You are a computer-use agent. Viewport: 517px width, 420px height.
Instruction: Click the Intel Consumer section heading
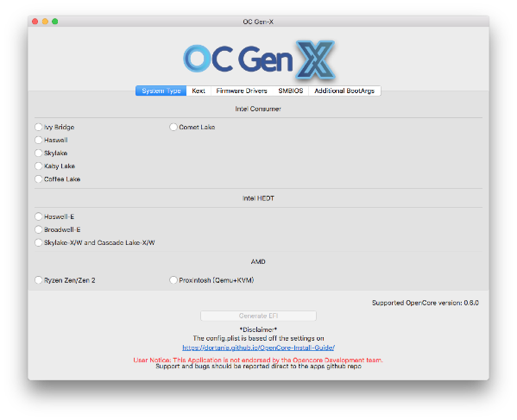[x=258, y=109]
